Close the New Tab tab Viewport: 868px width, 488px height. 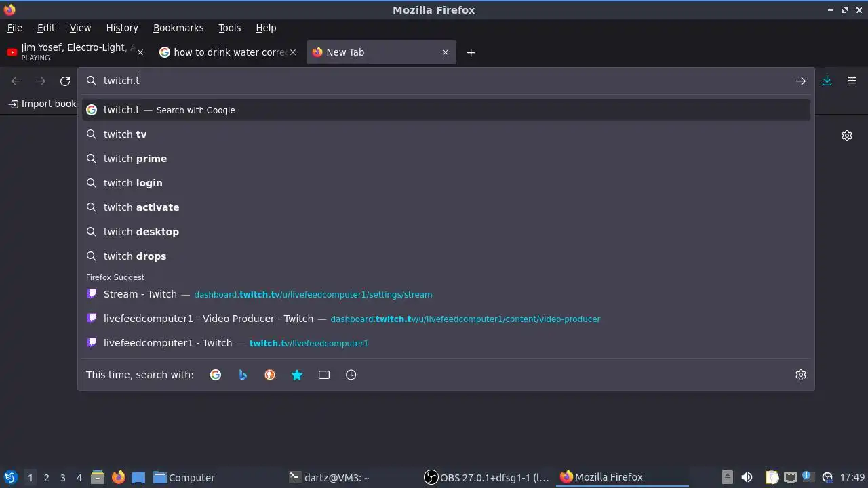[446, 52]
